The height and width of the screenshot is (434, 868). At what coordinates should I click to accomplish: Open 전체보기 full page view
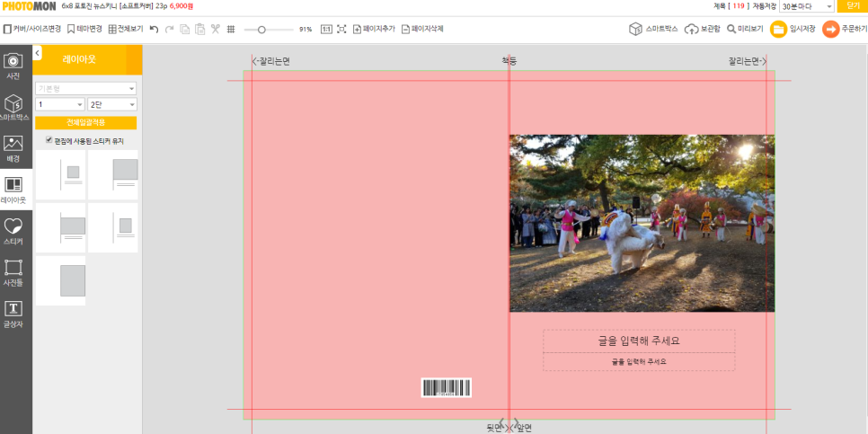126,29
